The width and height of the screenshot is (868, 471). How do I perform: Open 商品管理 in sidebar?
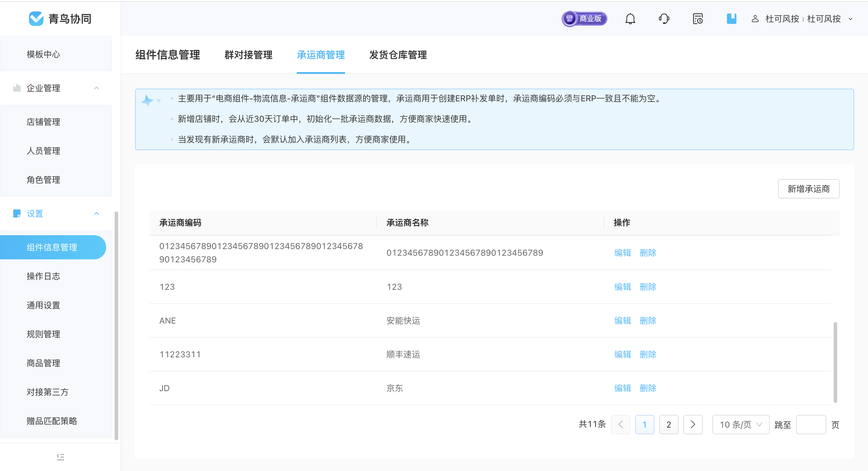[43, 363]
